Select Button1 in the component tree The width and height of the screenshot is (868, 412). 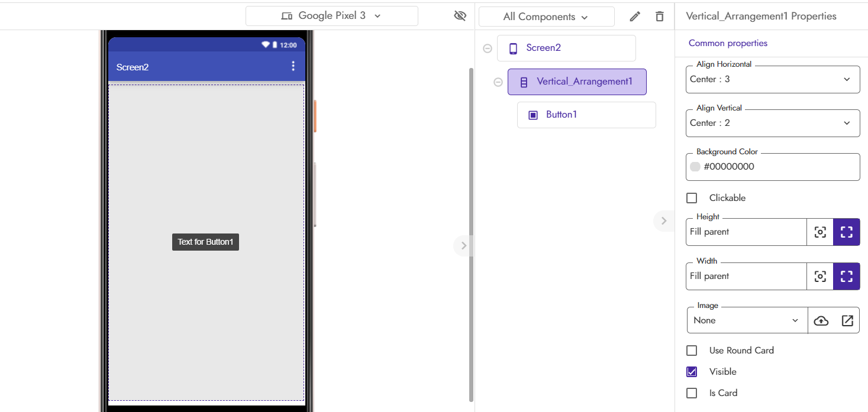click(x=586, y=115)
